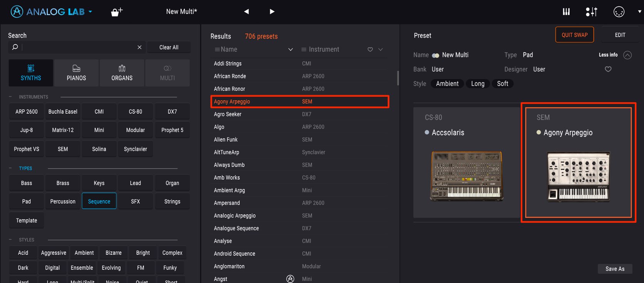Toggle the Aggressive style filter
Viewport: 644px width, 283px height.
(54, 253)
